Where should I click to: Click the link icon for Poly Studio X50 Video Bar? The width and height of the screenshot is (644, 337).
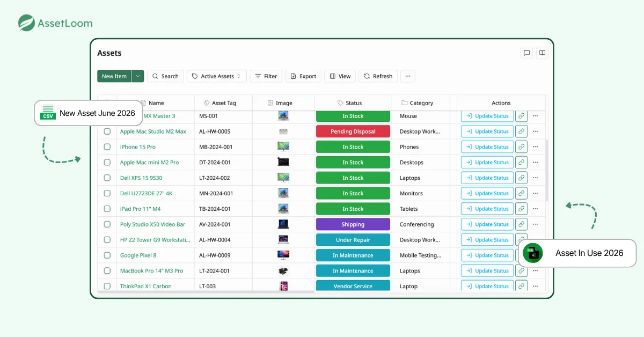point(521,225)
